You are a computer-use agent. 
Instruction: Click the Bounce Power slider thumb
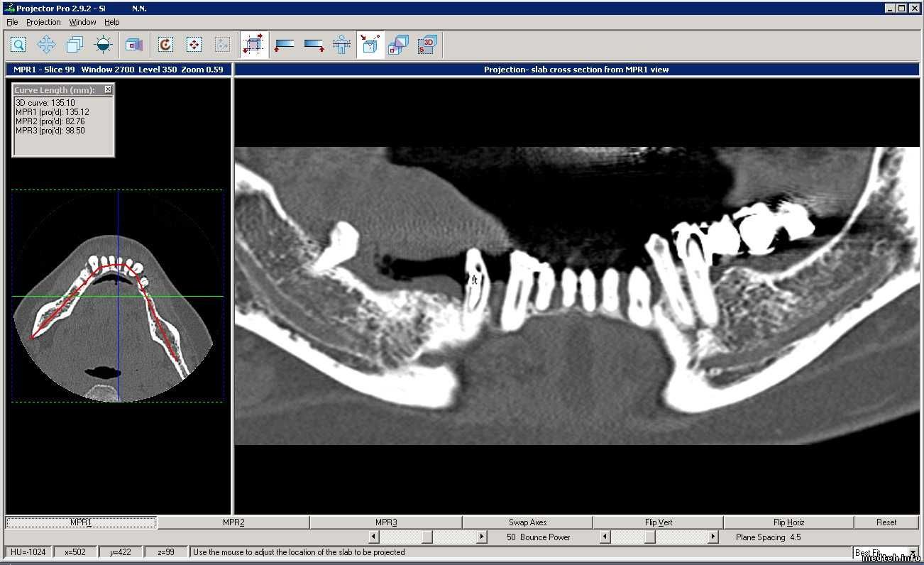(x=427, y=537)
